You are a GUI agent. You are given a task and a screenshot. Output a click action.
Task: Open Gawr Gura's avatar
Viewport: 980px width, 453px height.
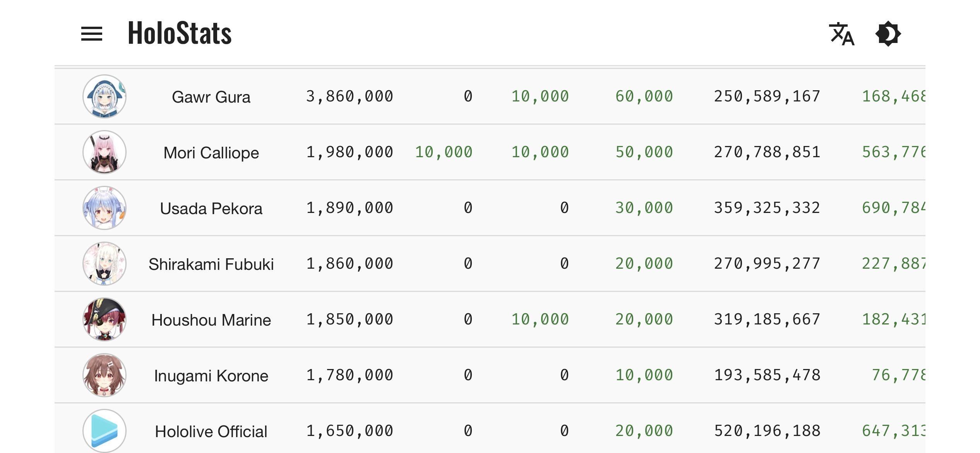click(x=105, y=96)
